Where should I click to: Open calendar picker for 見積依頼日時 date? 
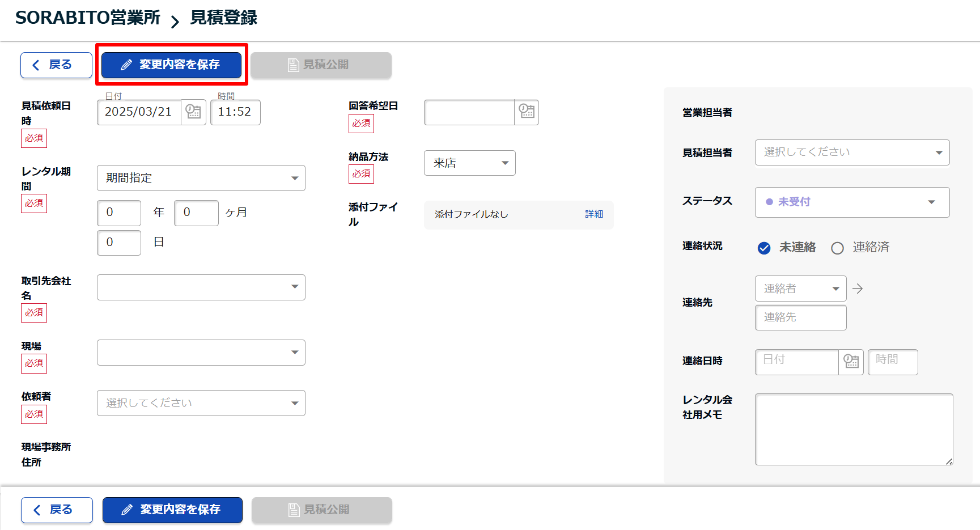(193, 112)
